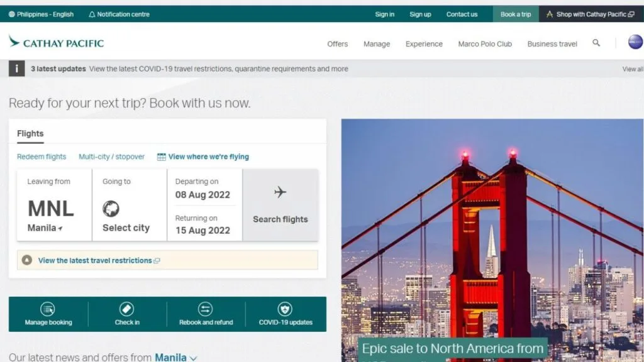Click Redeem flights link
This screenshot has width=644, height=362.
click(42, 156)
